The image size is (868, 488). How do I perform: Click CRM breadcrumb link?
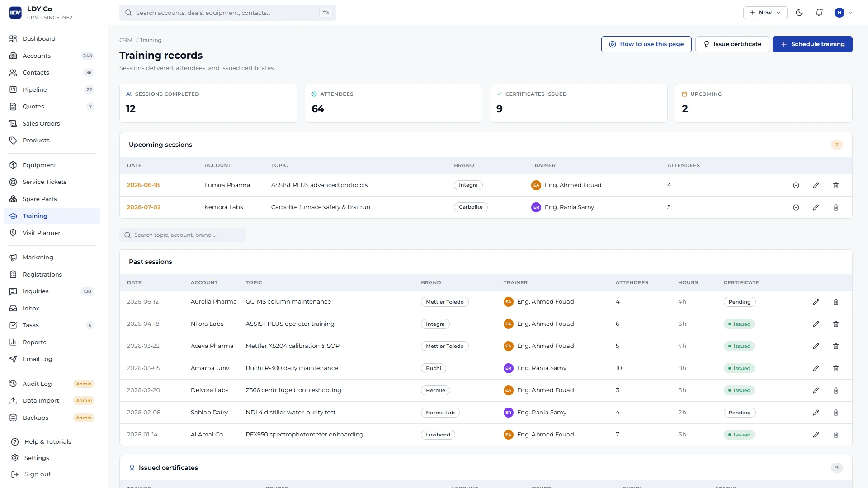(x=126, y=40)
